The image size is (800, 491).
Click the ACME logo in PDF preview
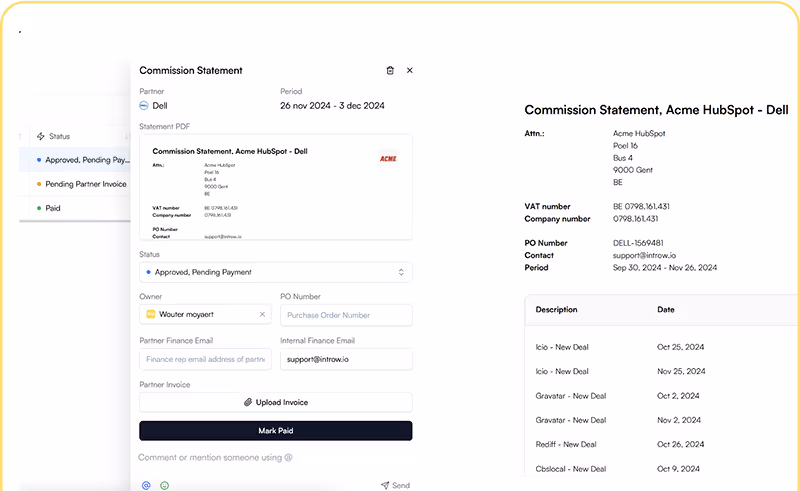click(x=388, y=159)
